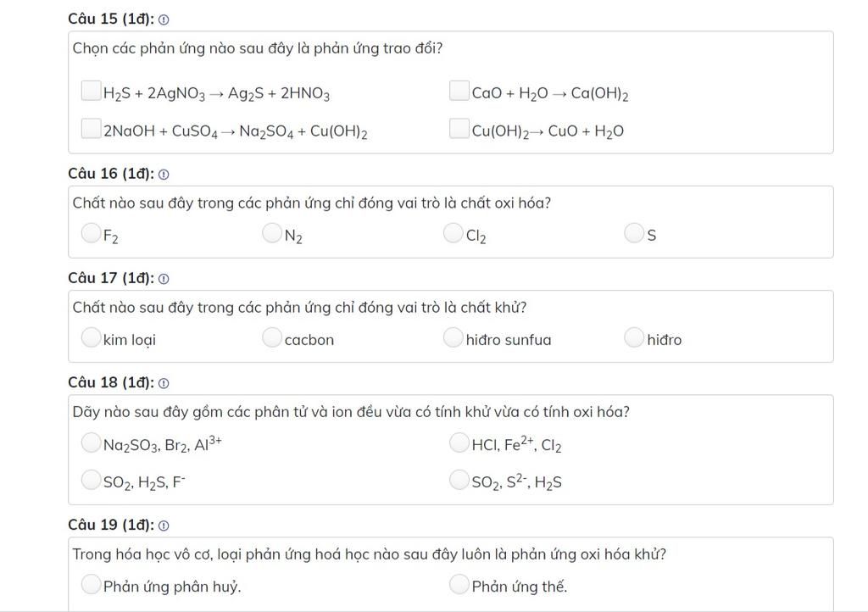Tick the Cu(OH)2 → CuO + H2O checkbox
This screenshot has height=612, width=868.
click(x=459, y=128)
